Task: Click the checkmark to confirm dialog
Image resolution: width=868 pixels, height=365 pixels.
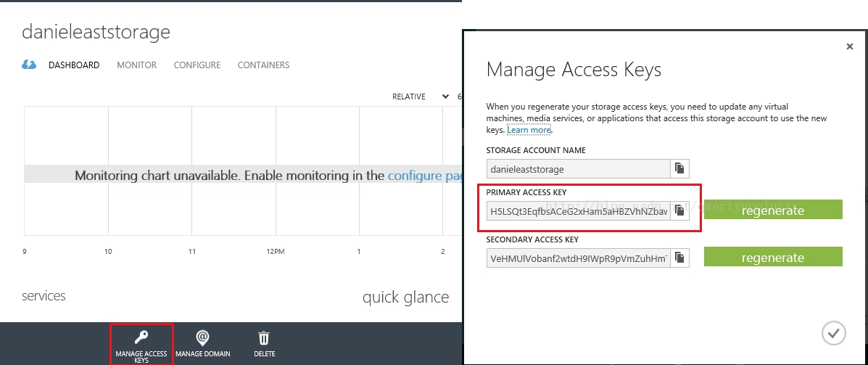Action: point(834,333)
